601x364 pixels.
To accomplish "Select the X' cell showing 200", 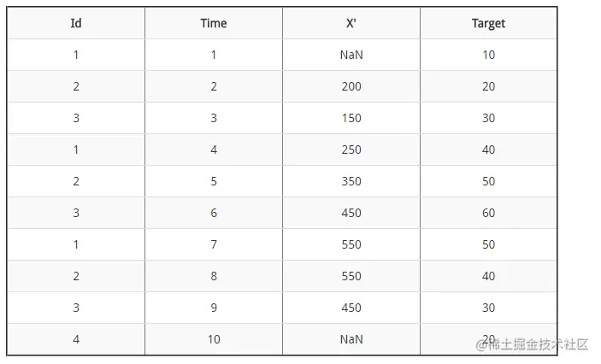I will click(x=351, y=86).
